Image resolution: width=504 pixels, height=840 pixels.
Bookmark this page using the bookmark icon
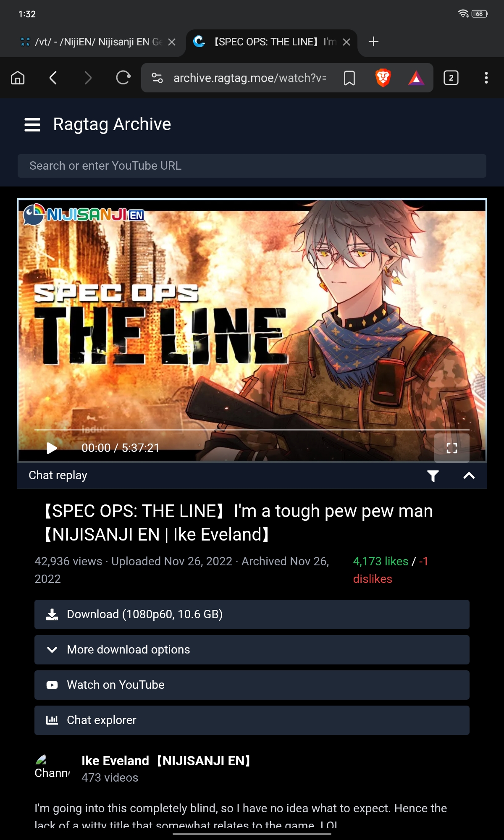tap(349, 78)
